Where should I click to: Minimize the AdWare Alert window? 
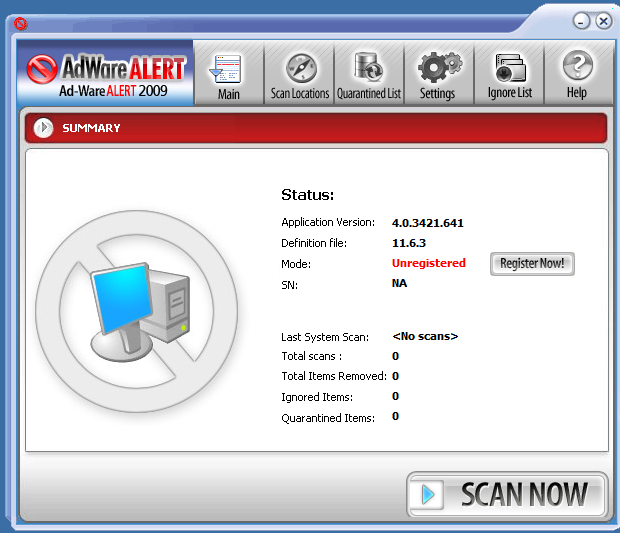pos(581,21)
